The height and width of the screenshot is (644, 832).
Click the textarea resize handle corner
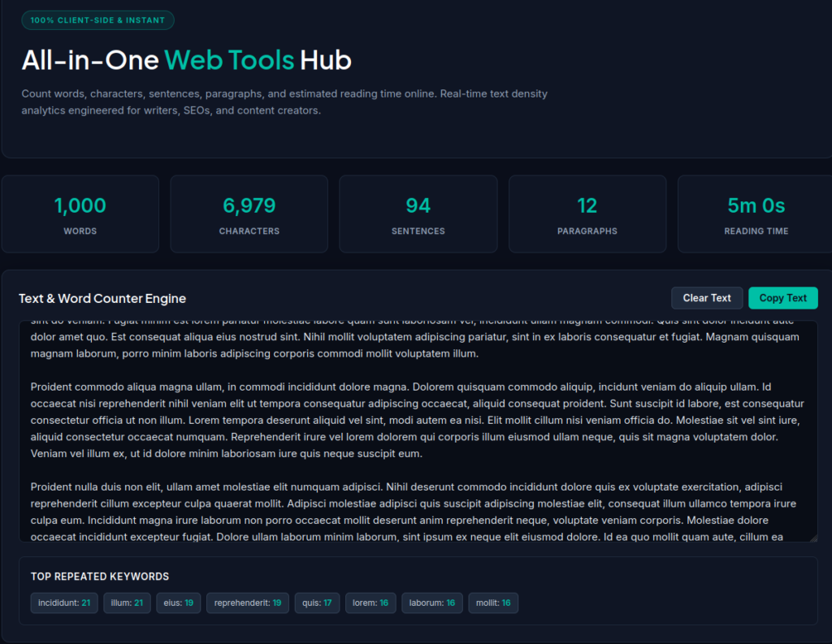[813, 538]
